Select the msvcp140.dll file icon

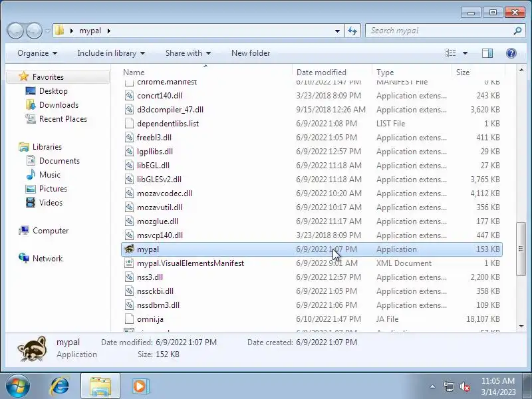pyautogui.click(x=129, y=235)
